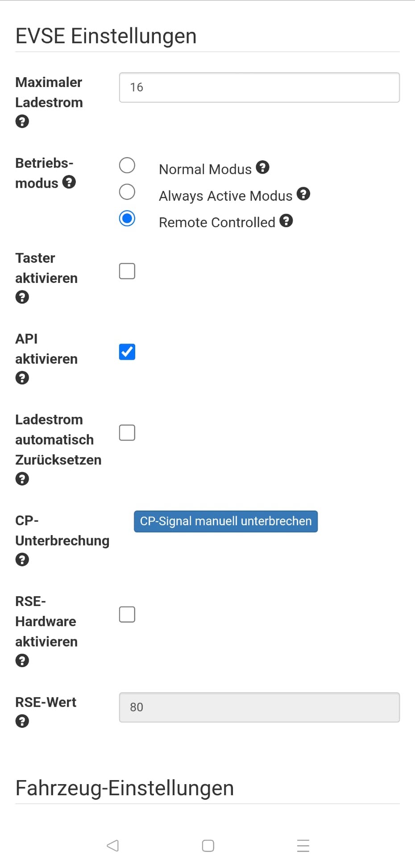
Task: Open Remote Controlled help icon
Action: click(x=286, y=220)
